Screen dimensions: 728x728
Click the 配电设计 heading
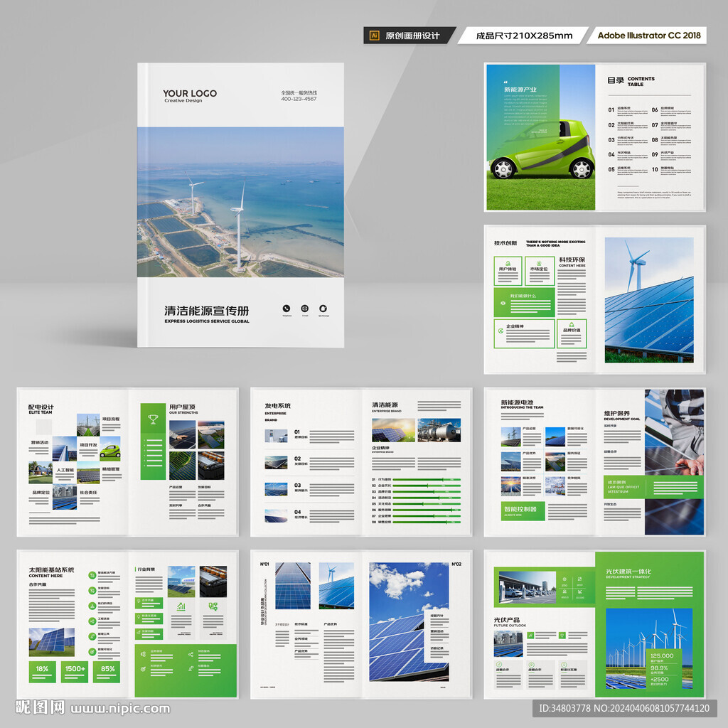[41, 407]
